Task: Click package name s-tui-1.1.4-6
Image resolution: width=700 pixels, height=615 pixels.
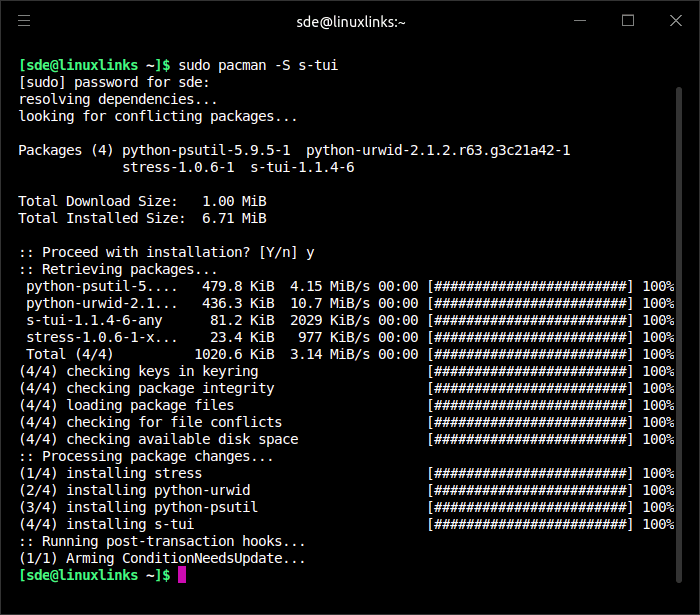Action: [x=302, y=167]
